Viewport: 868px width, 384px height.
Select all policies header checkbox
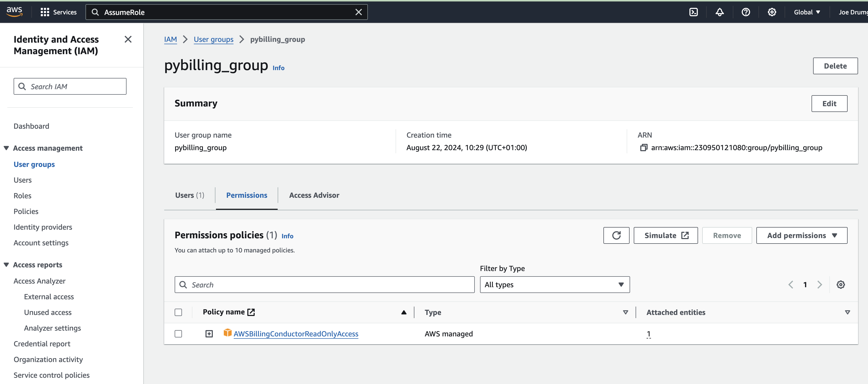pyautogui.click(x=178, y=312)
